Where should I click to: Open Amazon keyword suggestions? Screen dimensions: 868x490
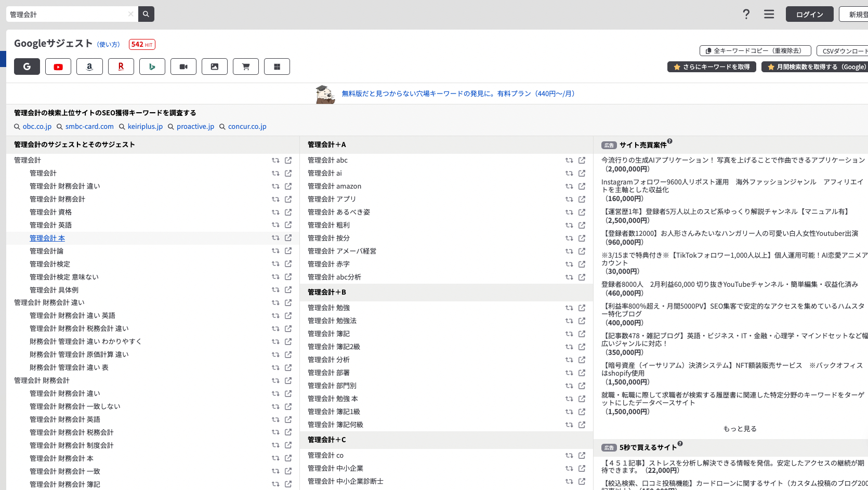89,67
